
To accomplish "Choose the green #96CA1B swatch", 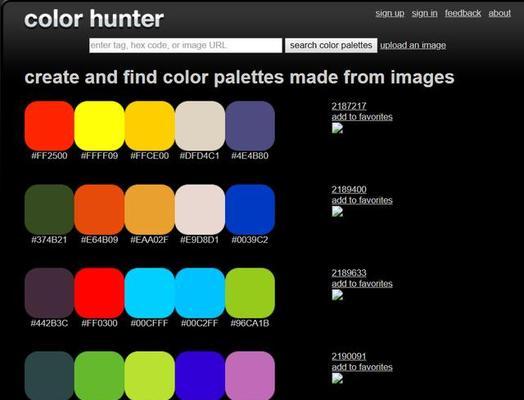I will pyautogui.click(x=250, y=293).
